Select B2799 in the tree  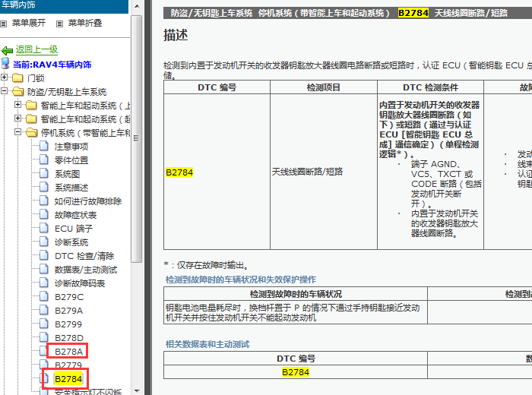coord(68,324)
